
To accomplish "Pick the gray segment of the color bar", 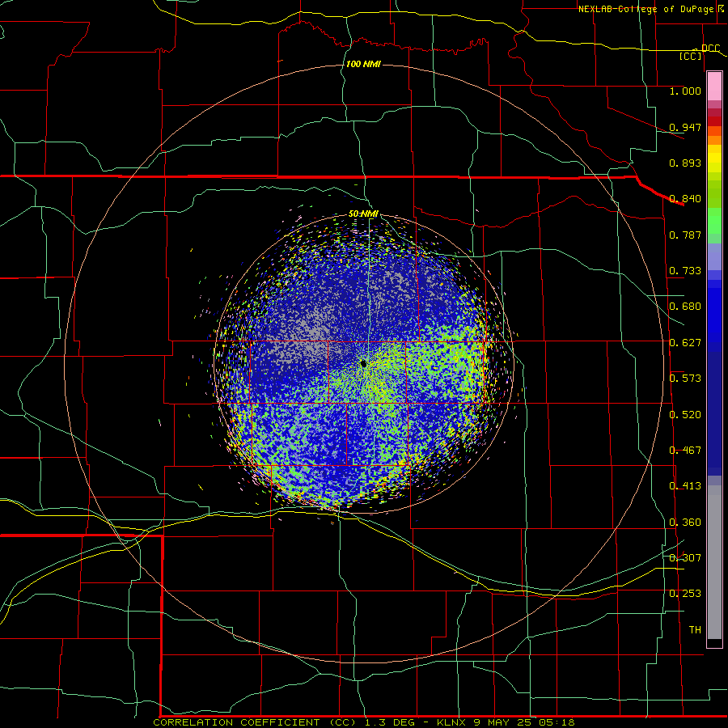I will [x=714, y=562].
